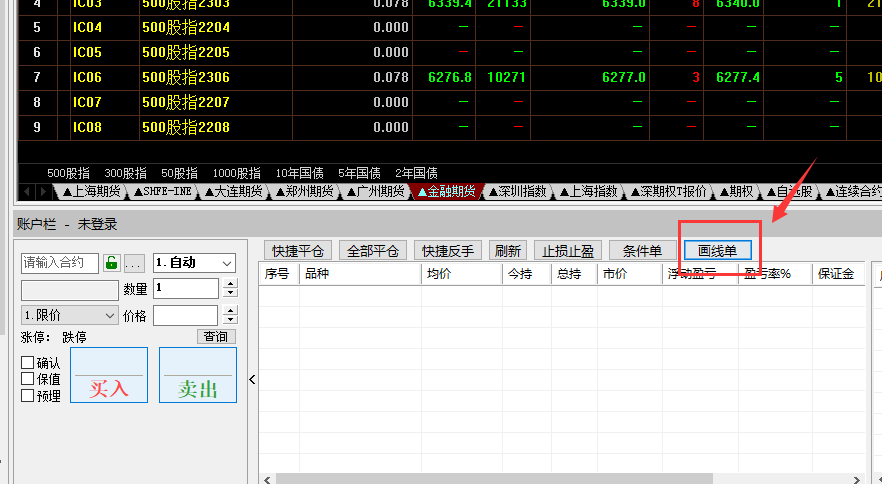Screen dimensions: 882x484
Task: Select the IC06 500股指2306 row
Action: [x=185, y=77]
